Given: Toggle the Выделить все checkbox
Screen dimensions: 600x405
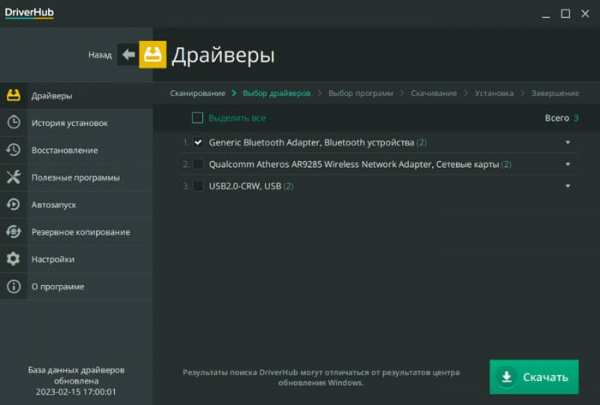Looking at the screenshot, I should (x=197, y=118).
